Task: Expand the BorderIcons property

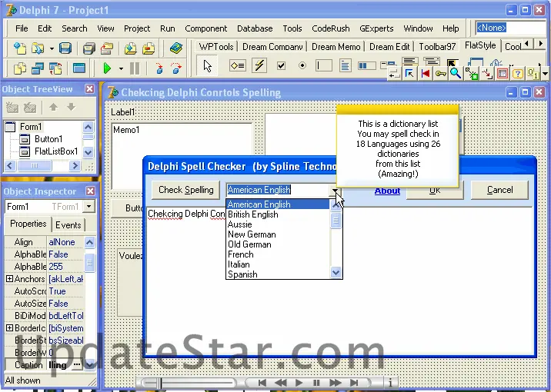Action: pyautogui.click(x=9, y=327)
